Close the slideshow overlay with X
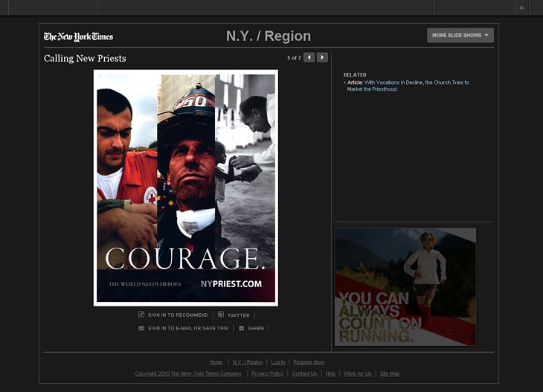The width and height of the screenshot is (543, 392). click(x=521, y=7)
